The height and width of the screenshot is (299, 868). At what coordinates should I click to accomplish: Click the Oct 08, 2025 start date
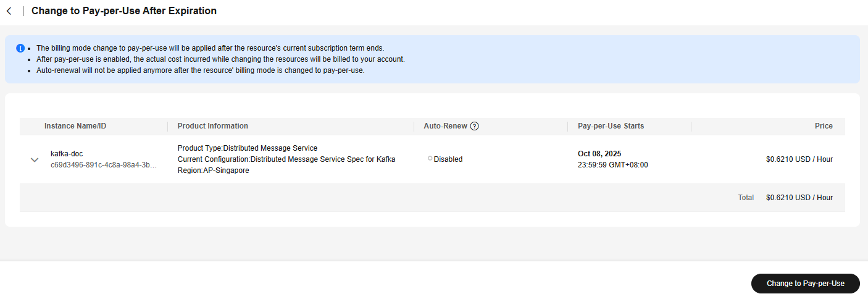click(599, 154)
